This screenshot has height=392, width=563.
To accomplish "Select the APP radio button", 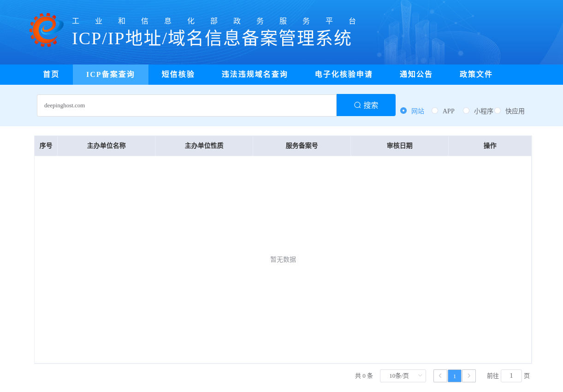I will [x=435, y=111].
